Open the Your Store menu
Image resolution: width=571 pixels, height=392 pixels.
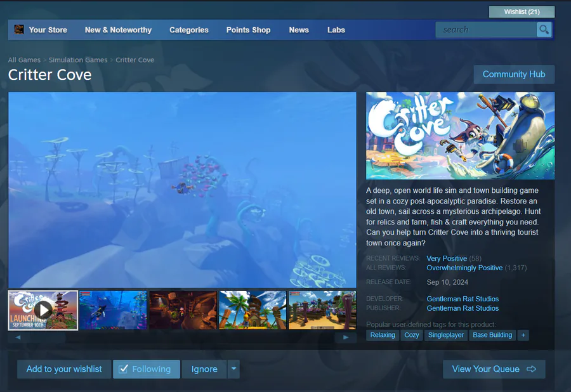(48, 30)
